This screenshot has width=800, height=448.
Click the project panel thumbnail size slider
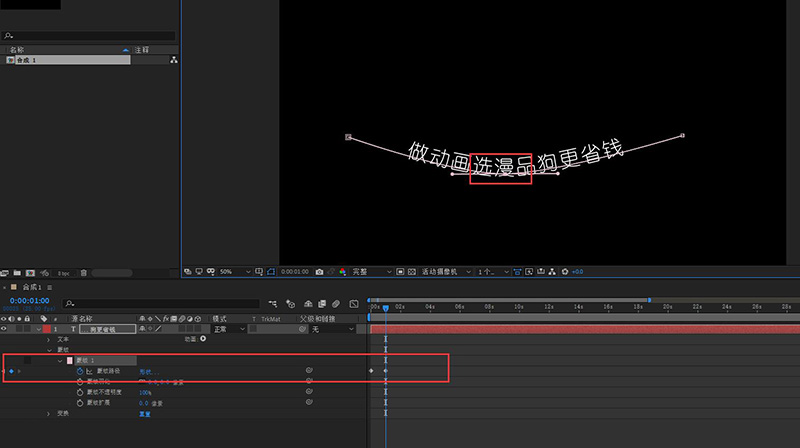point(112,273)
